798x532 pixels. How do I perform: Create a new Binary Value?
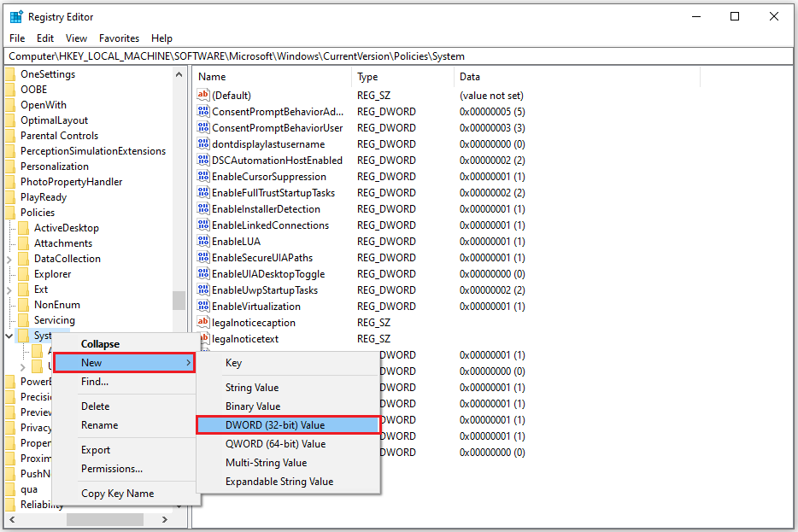tap(288, 406)
